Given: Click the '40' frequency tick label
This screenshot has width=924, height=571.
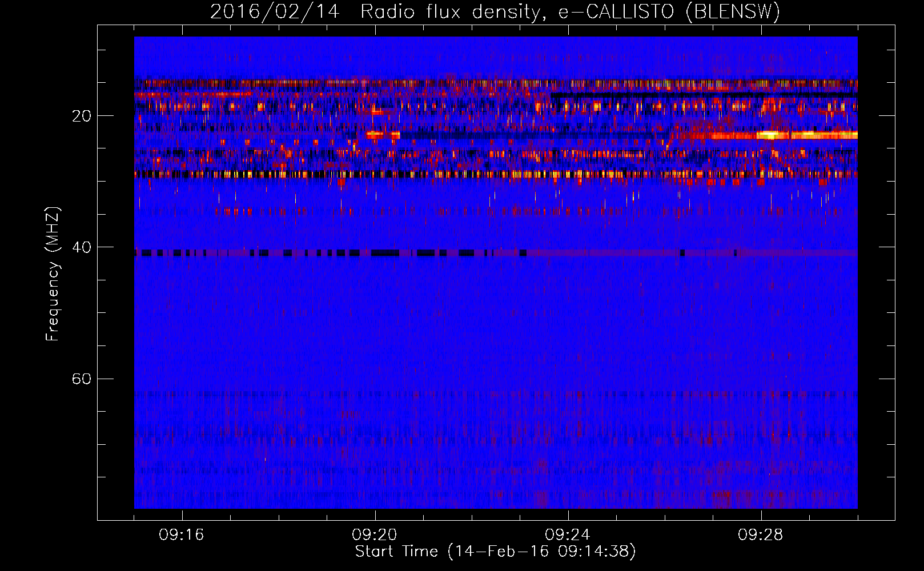Looking at the screenshot, I should (x=81, y=247).
